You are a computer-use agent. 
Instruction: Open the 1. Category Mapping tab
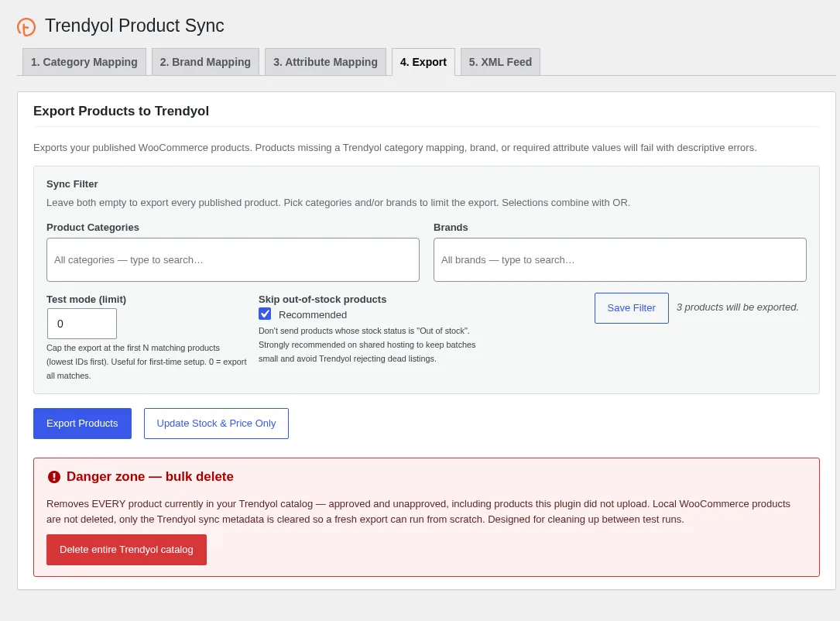point(84,62)
